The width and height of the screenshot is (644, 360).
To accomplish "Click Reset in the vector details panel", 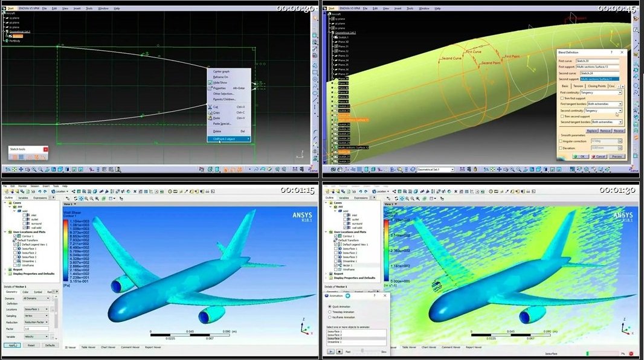I will coord(31,346).
